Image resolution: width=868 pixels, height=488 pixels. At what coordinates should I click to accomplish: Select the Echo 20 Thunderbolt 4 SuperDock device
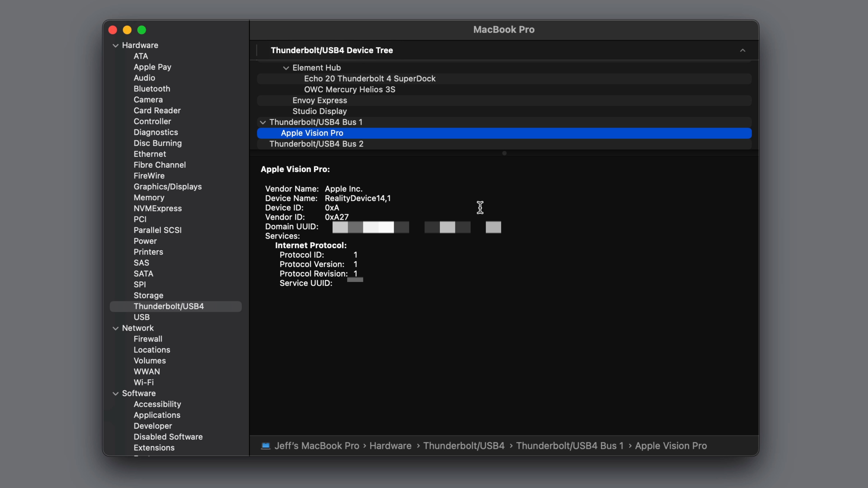click(370, 78)
